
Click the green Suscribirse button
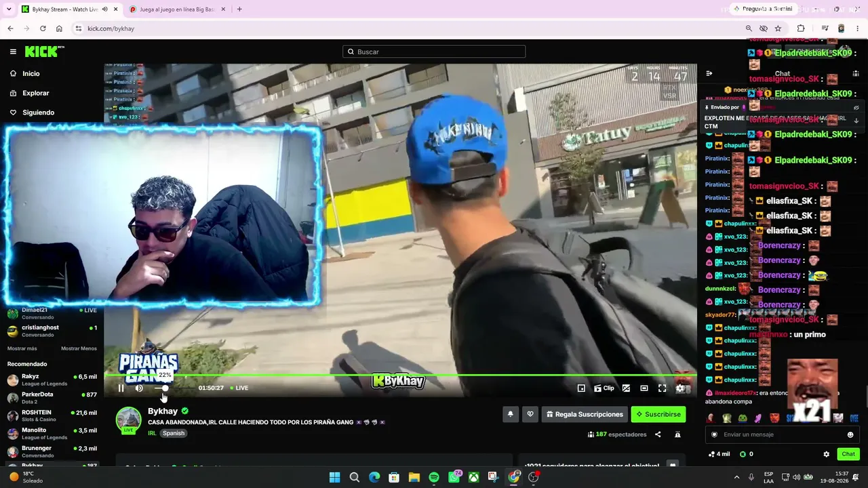(x=658, y=414)
